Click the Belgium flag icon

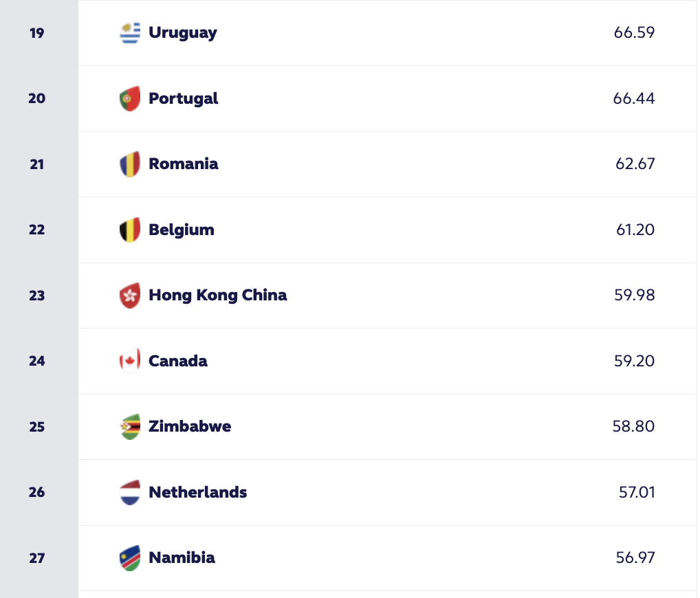point(130,230)
